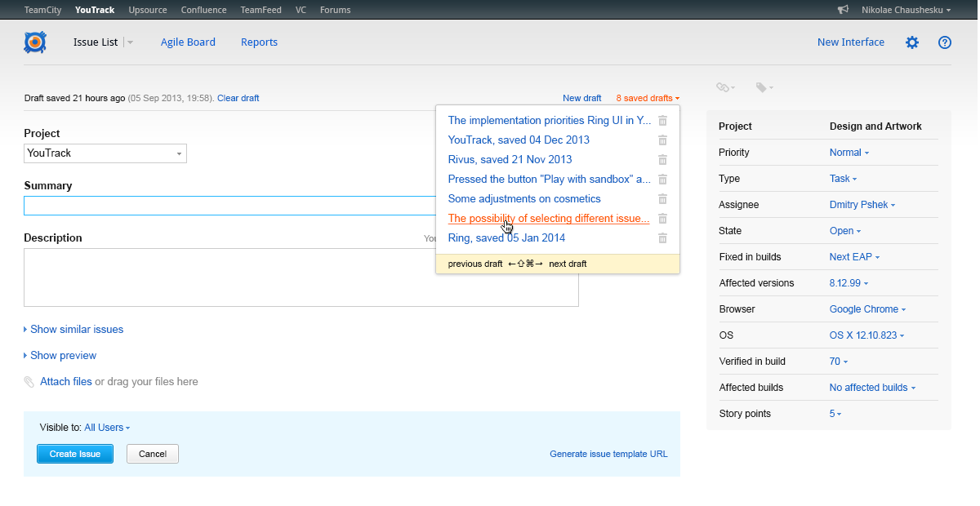Change Browser Google Chrome value
980x506 pixels.
[867, 309]
